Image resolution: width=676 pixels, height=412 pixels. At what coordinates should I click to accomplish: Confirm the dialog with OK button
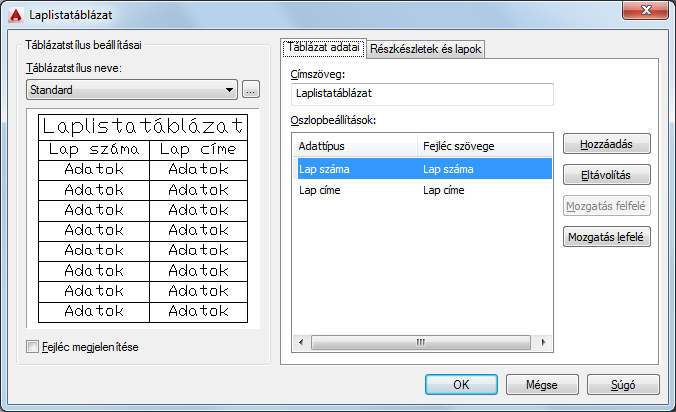pyautogui.click(x=461, y=384)
